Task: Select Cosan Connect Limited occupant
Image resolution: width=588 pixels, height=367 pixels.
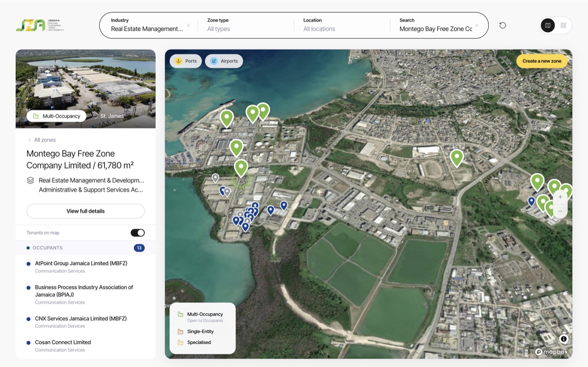Action: tap(85, 346)
